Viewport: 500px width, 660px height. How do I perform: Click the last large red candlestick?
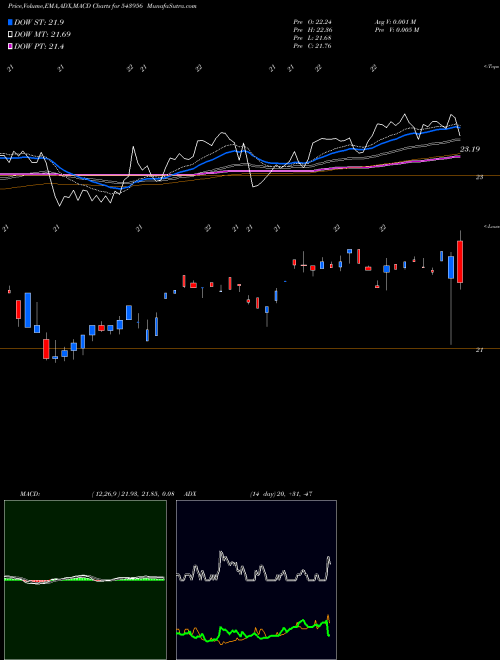coord(460,261)
